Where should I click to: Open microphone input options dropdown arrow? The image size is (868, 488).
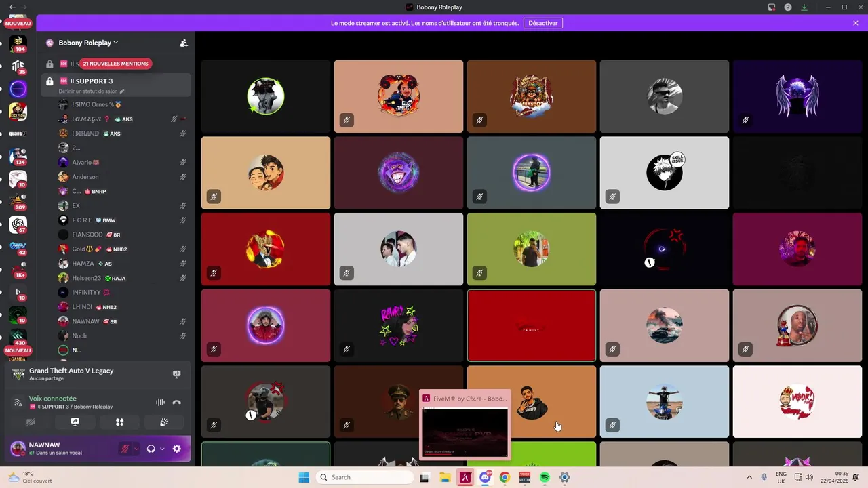pos(136,449)
